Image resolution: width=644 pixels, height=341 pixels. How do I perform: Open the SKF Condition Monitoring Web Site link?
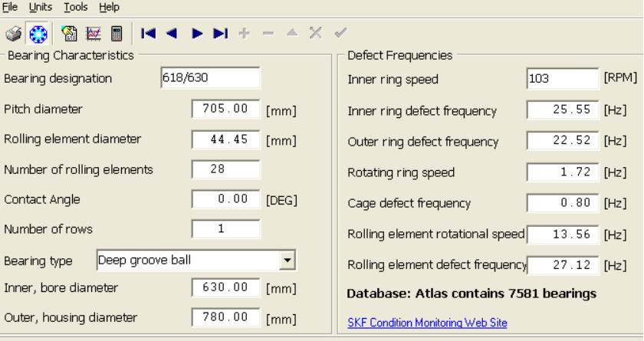click(427, 323)
